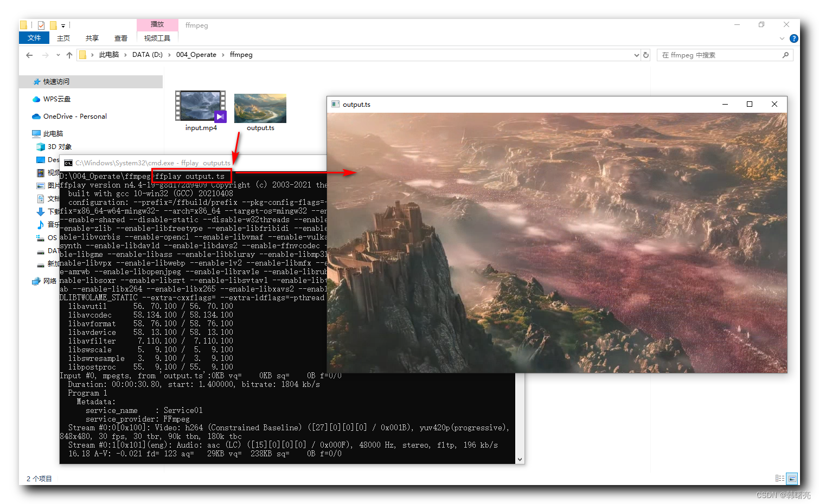Click the downloads arrow icon in navigation pane
This screenshot has width=819, height=504.
(x=40, y=212)
